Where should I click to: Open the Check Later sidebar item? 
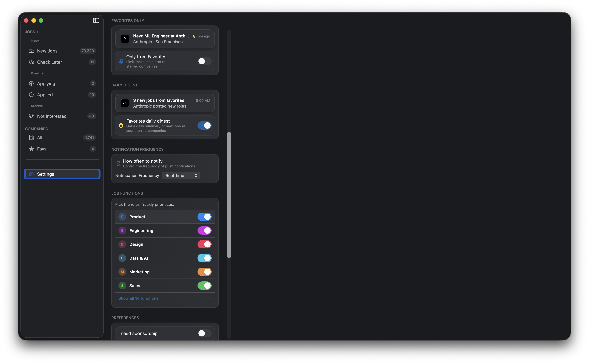coord(50,62)
